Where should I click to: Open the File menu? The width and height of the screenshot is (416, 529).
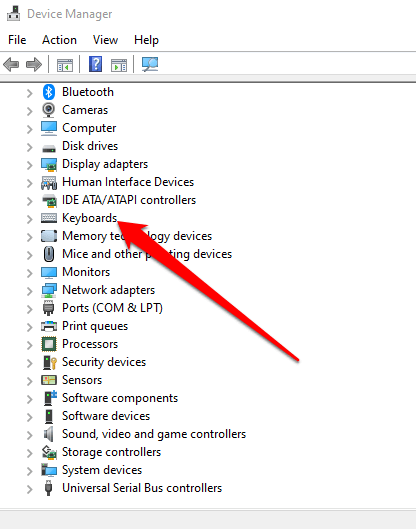click(x=17, y=40)
